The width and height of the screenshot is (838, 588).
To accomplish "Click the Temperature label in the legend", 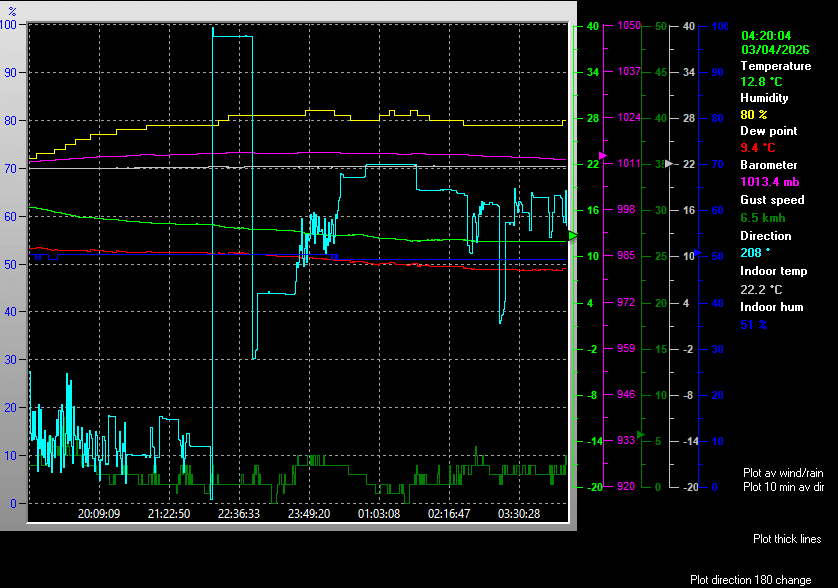I will coord(775,66).
